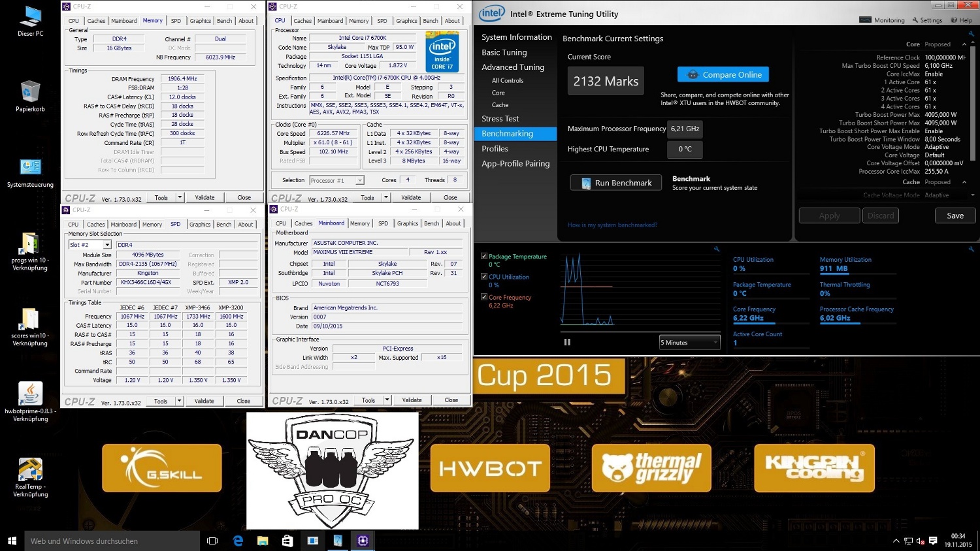
Task: Toggle Package Temperature graph checkbox
Action: pyautogui.click(x=484, y=257)
